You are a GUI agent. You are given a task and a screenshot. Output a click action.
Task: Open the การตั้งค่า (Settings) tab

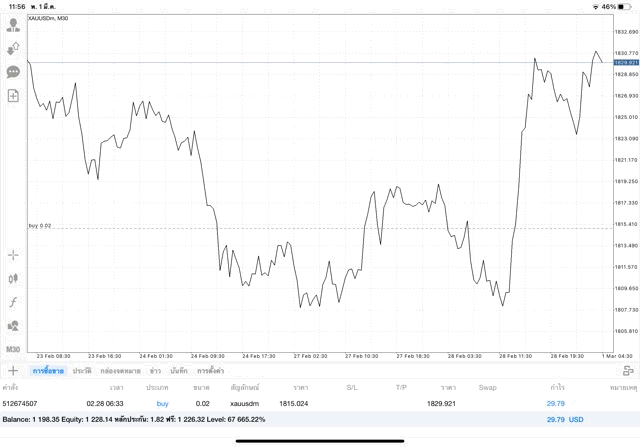tap(210, 371)
